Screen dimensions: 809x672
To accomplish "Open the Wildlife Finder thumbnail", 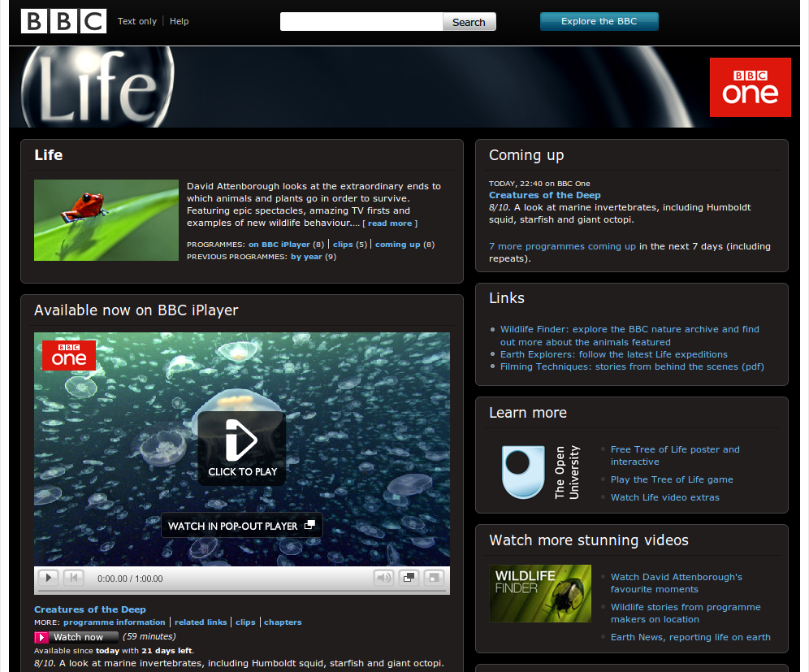I will pyautogui.click(x=539, y=594).
